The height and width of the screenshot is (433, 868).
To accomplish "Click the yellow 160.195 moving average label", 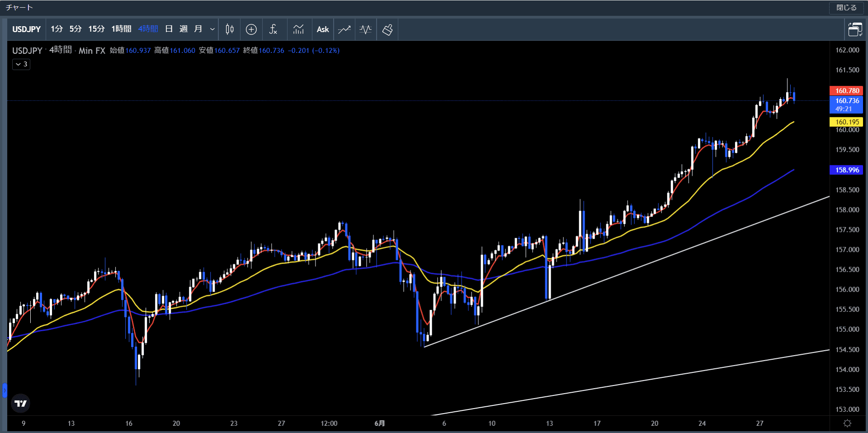I will 846,122.
